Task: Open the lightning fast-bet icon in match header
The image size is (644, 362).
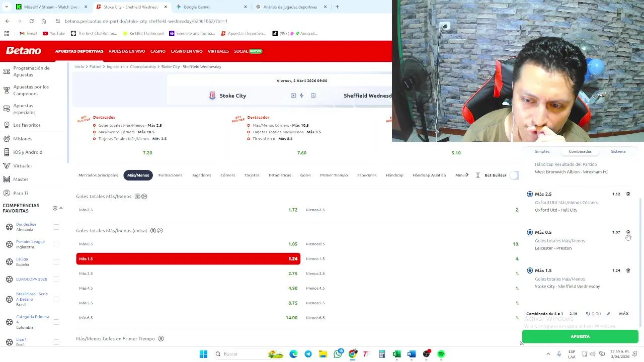Action: pos(301,96)
